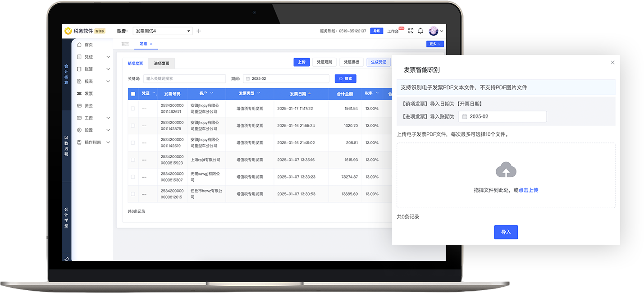Open the 账套 发票测试4 dropdown
Image resolution: width=644 pixels, height=293 pixels.
click(163, 31)
